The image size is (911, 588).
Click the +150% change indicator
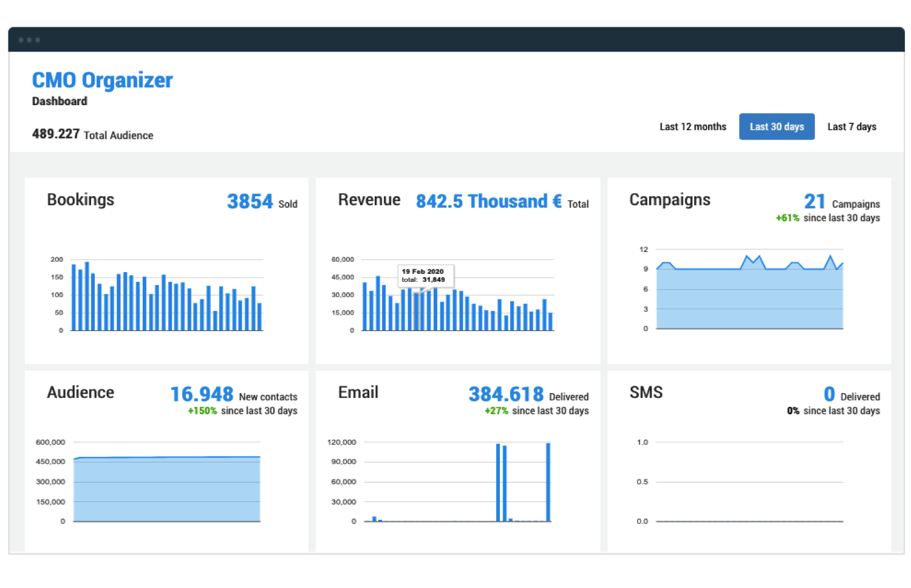coord(202,411)
